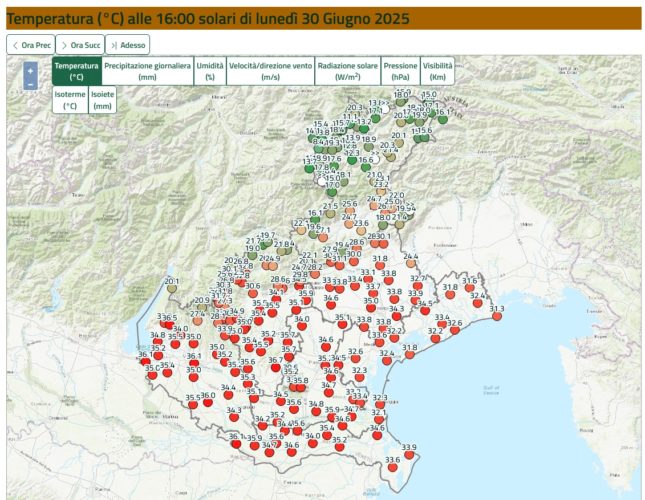
Task: Advance to next hour with Ora Succ
Action: (x=77, y=45)
